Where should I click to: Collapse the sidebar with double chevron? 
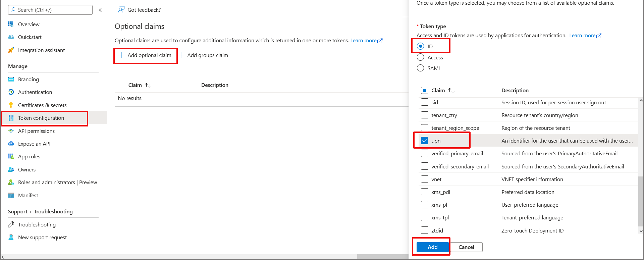[x=100, y=10]
